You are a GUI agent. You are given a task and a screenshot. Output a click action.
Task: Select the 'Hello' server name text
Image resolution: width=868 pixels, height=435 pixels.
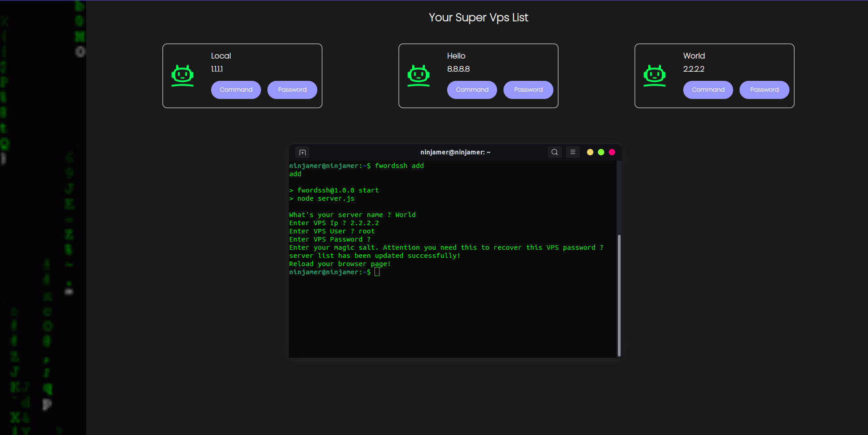456,56
